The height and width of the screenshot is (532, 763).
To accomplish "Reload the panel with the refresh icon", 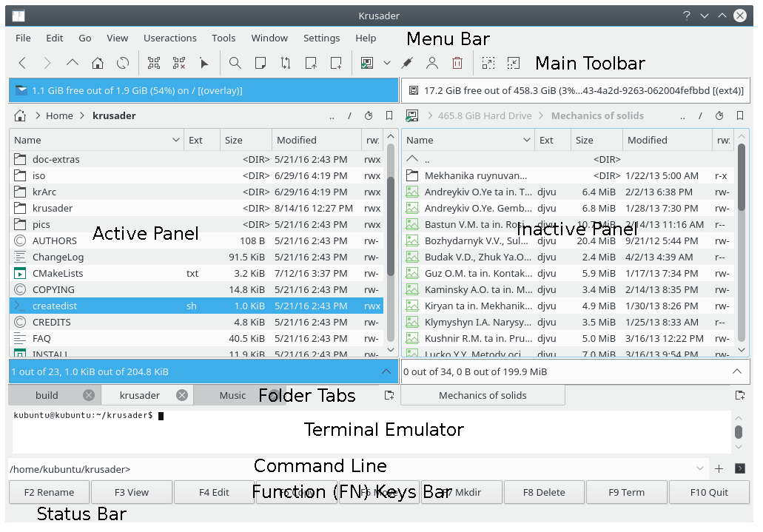I will coord(123,64).
